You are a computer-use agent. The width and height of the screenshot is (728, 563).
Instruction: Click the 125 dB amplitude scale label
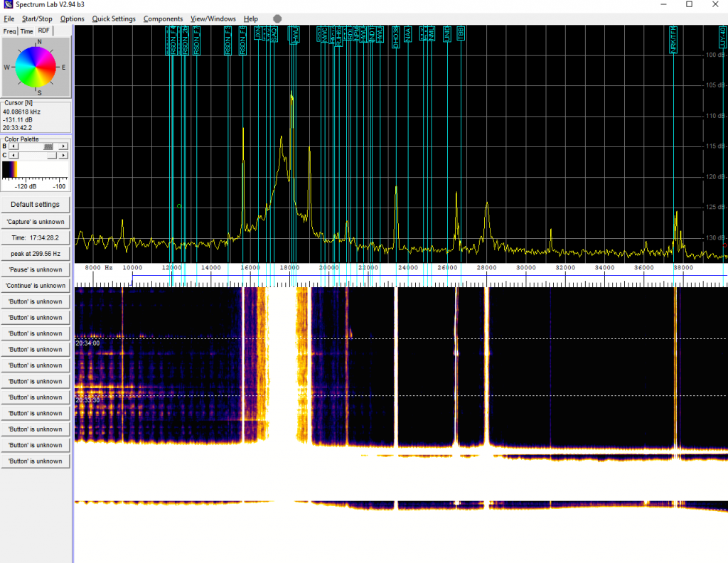click(x=715, y=207)
